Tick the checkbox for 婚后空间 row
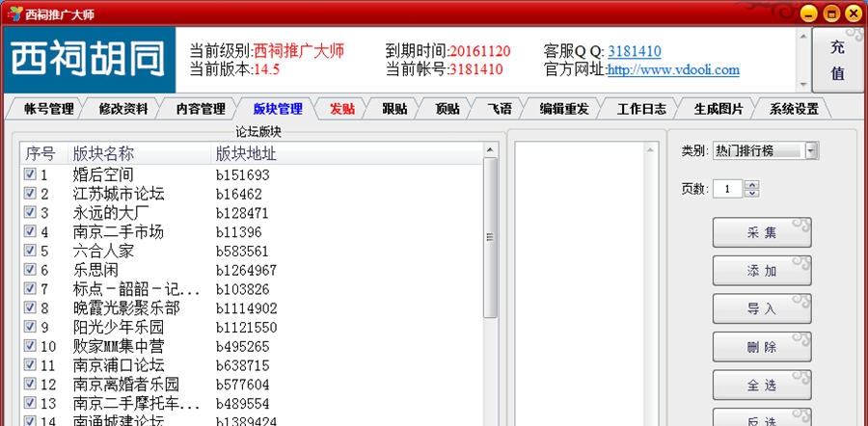Screen dimensions: 868x426 (x=30, y=174)
